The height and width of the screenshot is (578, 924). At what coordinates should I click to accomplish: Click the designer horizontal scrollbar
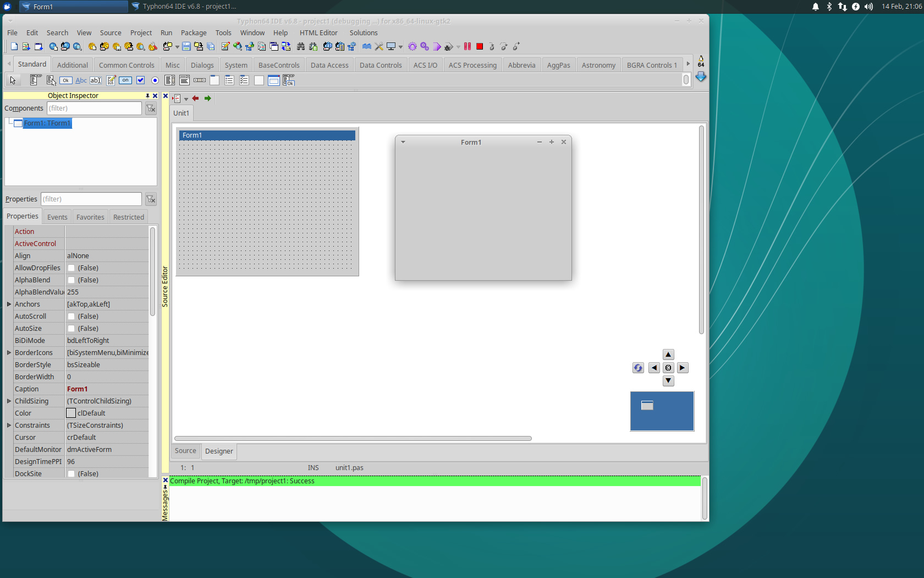353,439
